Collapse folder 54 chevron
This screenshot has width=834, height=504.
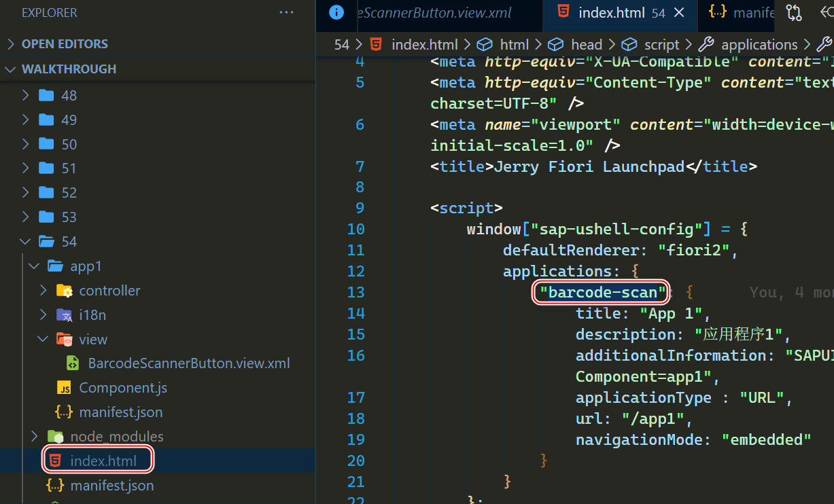pyautogui.click(x=25, y=241)
